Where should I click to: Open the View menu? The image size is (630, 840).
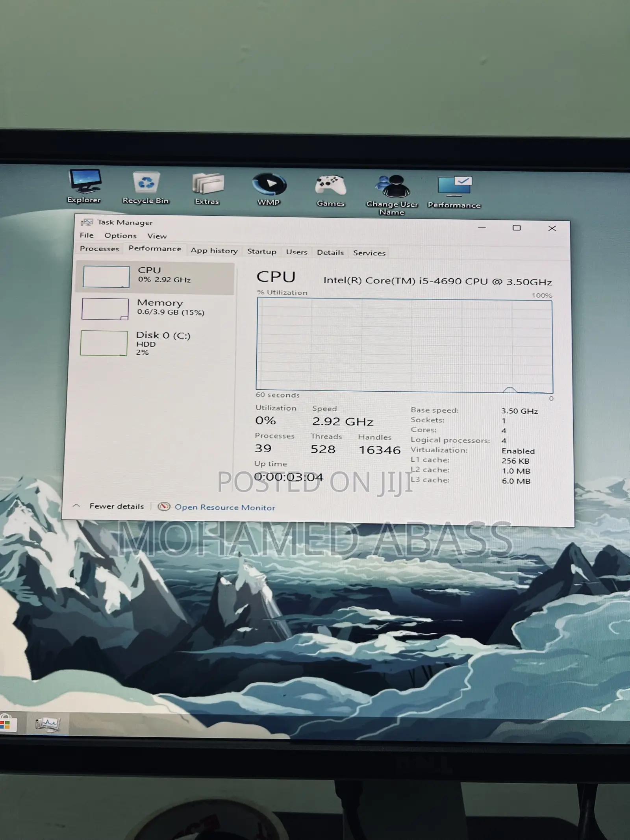coord(157,236)
